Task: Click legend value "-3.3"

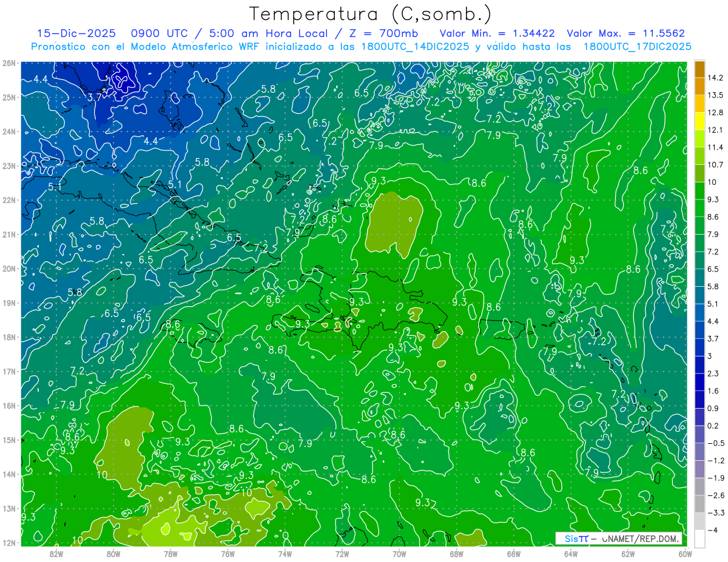Action: coord(716,512)
